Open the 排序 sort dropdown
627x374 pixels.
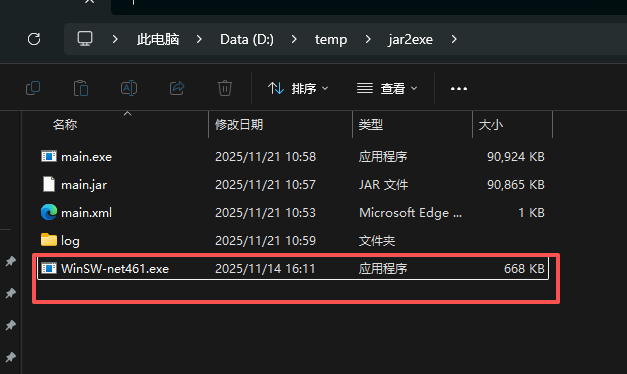coord(298,88)
